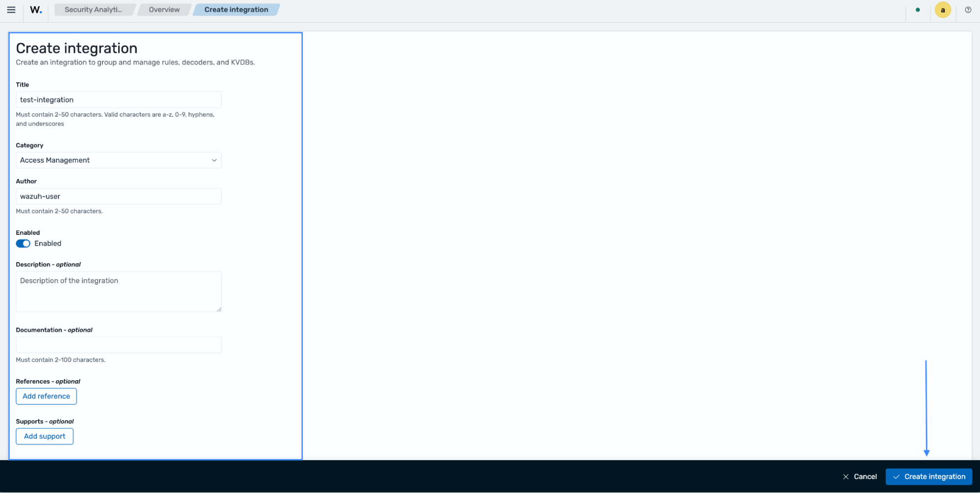
Task: Open the hamburger navigation menu
Action: tap(11, 10)
